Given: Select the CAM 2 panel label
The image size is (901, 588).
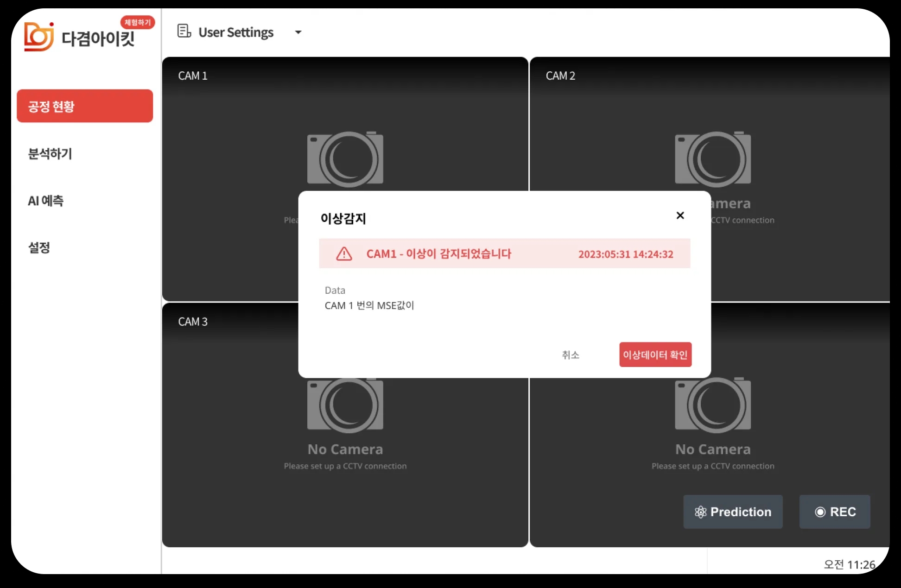Looking at the screenshot, I should click(x=560, y=76).
